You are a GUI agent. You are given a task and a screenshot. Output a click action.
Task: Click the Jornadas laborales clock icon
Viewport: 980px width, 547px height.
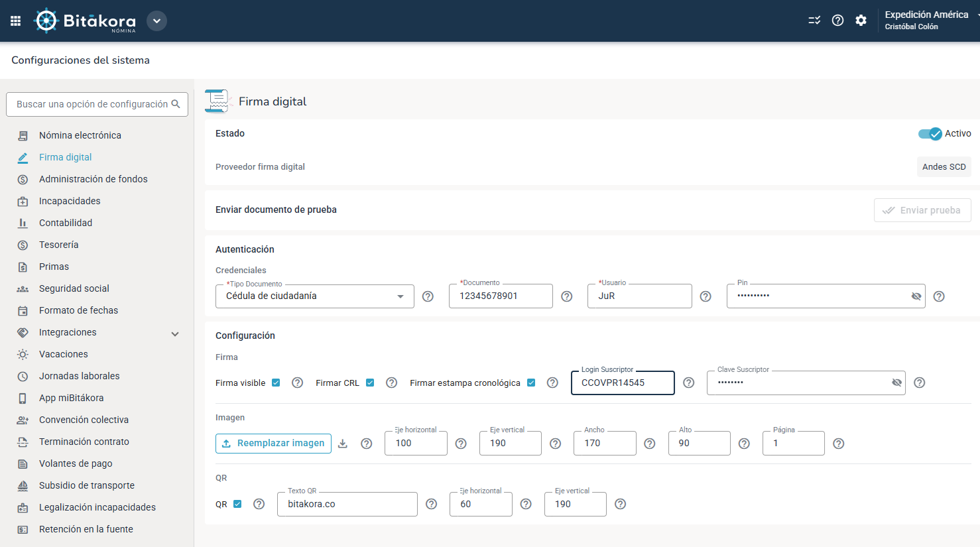pos(23,376)
